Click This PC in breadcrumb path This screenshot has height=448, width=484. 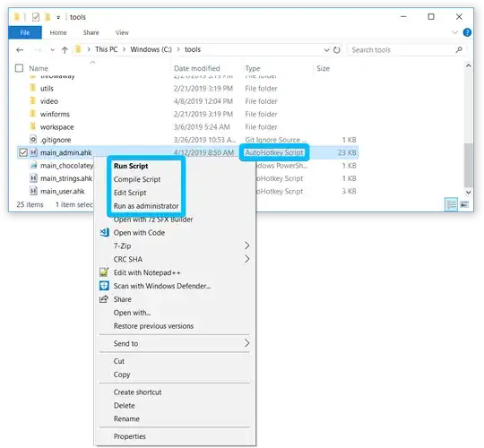pos(106,49)
